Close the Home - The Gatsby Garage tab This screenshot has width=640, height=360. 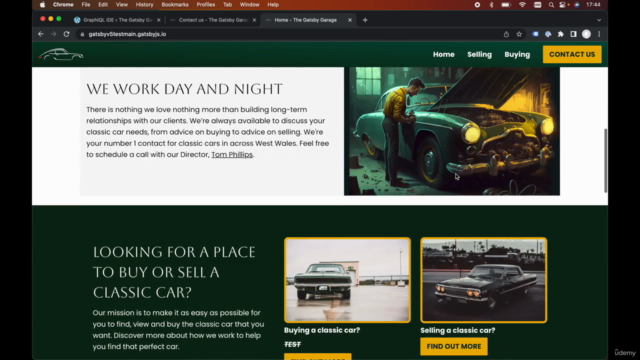pyautogui.click(x=350, y=20)
